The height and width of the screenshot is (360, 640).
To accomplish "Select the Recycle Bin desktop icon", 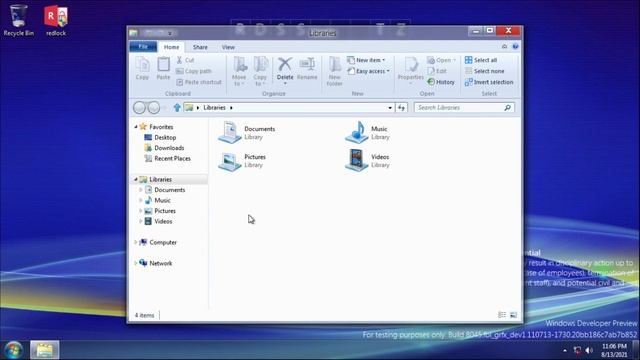I will [x=19, y=20].
